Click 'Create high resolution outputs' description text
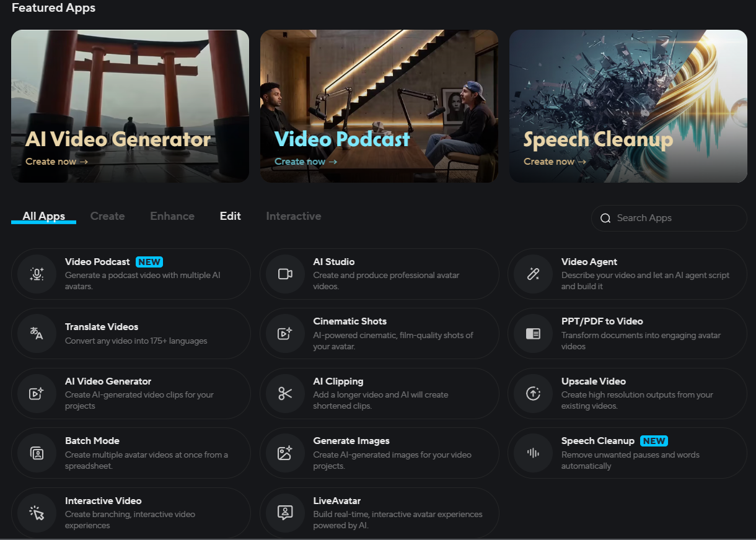The height and width of the screenshot is (540, 756). tap(637, 400)
